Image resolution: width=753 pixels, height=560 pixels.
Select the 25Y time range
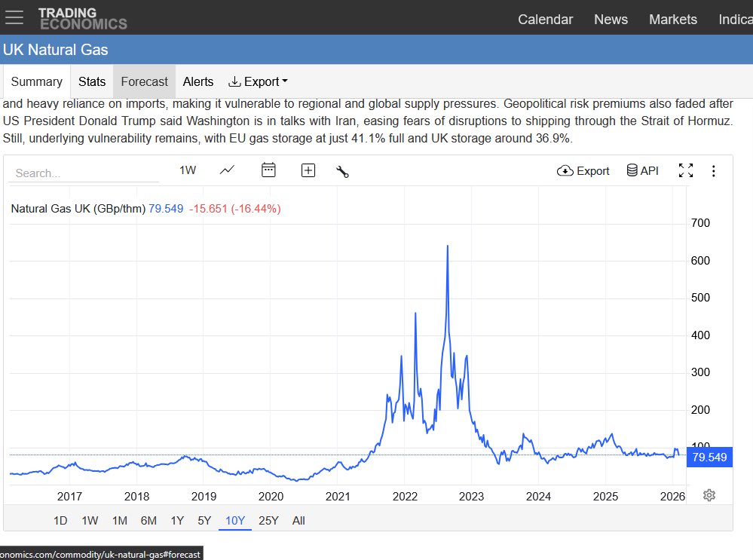coord(268,521)
